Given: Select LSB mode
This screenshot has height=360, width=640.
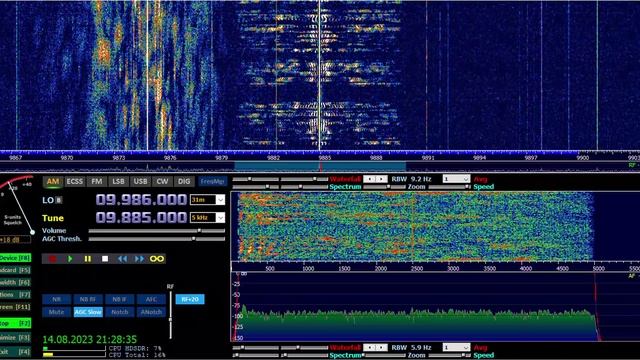Looking at the screenshot, I should click(118, 182).
